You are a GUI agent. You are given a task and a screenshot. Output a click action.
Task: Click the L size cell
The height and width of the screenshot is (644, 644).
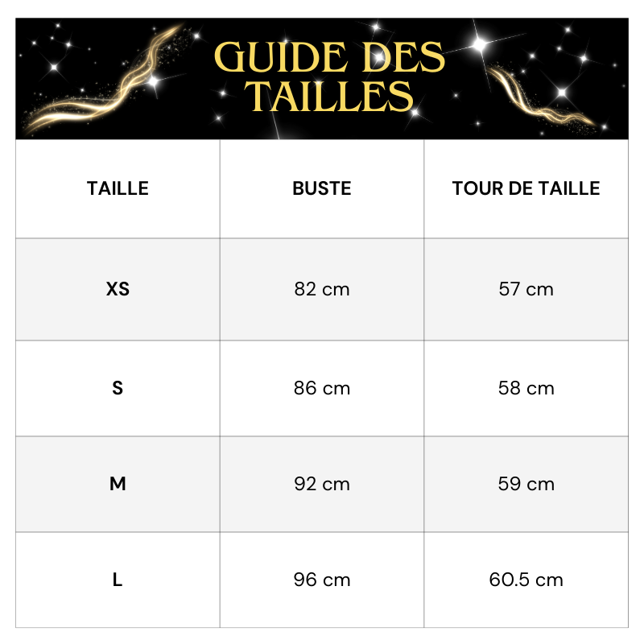[x=118, y=580]
